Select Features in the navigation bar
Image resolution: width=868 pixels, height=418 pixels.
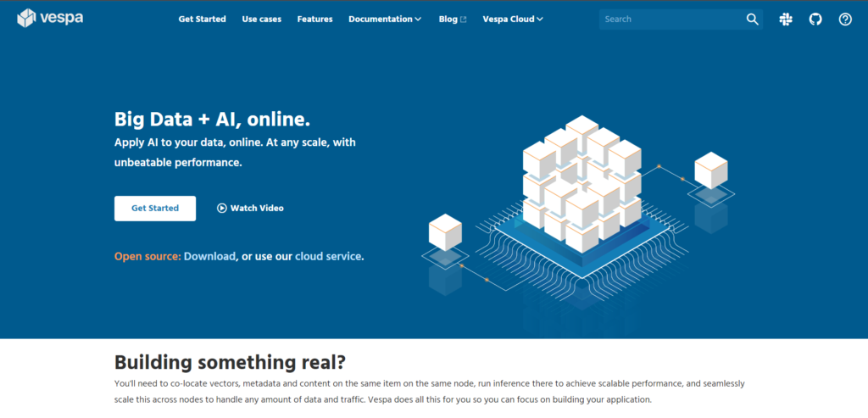point(314,19)
